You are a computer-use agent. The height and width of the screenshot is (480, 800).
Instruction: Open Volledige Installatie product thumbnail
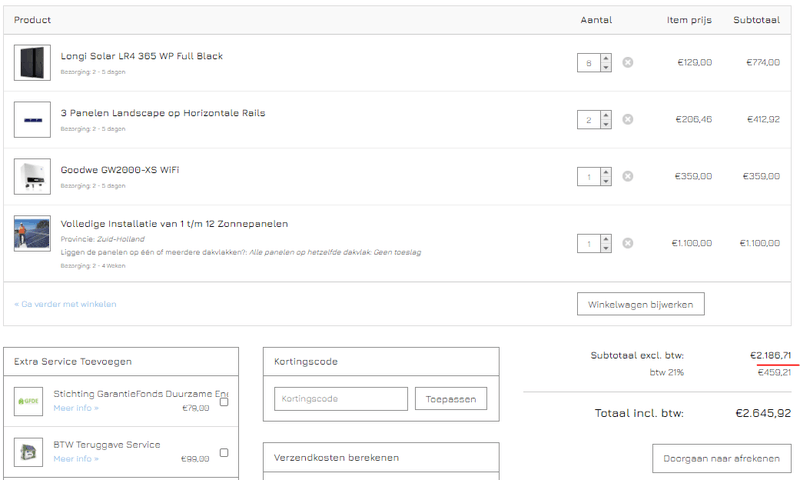coord(32,233)
